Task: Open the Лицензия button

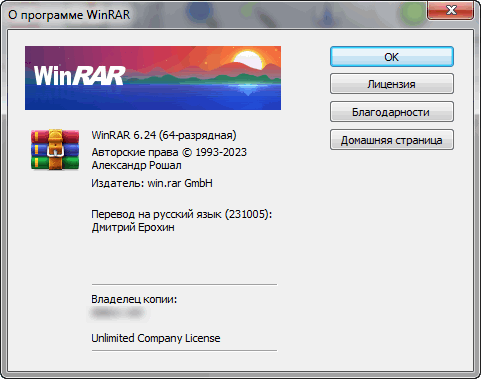Action: click(392, 84)
